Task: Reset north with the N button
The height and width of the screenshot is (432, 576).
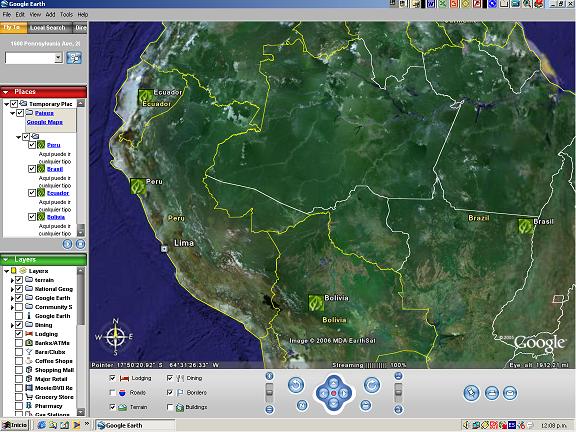Action: tap(302, 405)
